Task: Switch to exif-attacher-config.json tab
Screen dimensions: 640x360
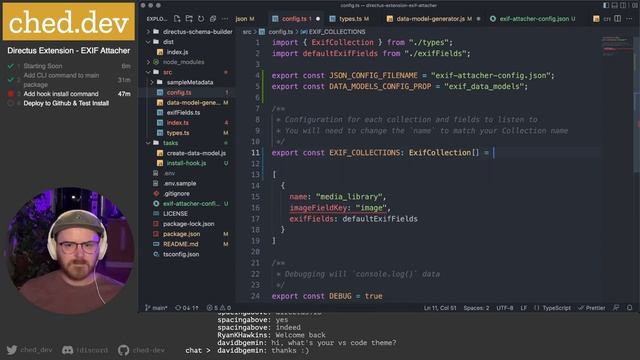Action: tap(534, 19)
